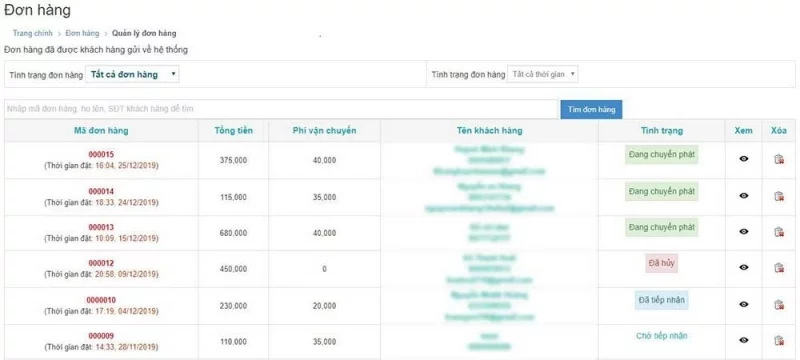Expand 'Tất cả thời gian' time dropdown
The image size is (800, 360).
543,74
